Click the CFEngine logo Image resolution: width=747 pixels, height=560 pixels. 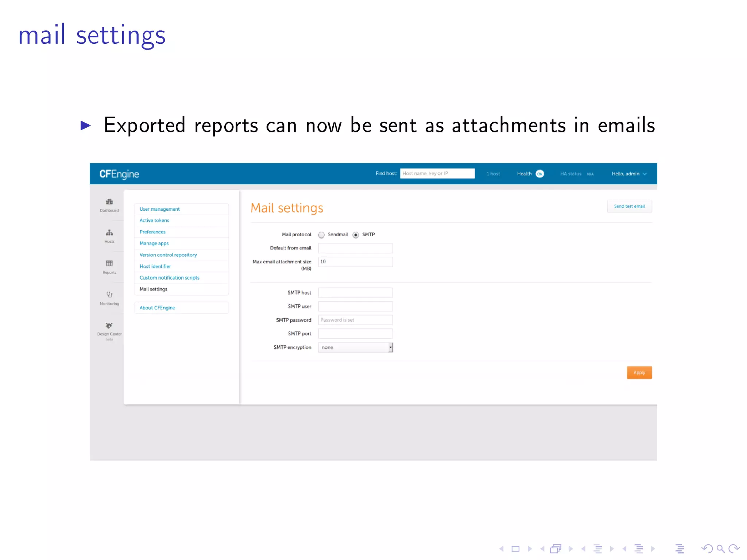119,174
